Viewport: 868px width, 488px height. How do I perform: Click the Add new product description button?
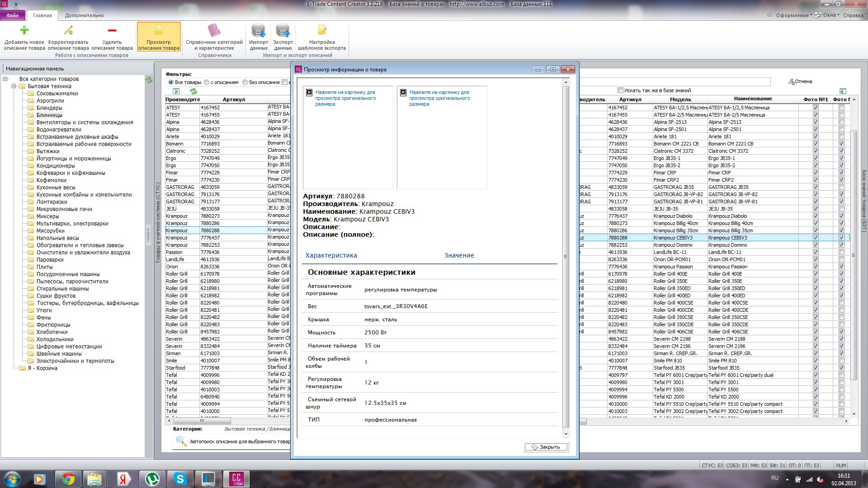coord(24,38)
